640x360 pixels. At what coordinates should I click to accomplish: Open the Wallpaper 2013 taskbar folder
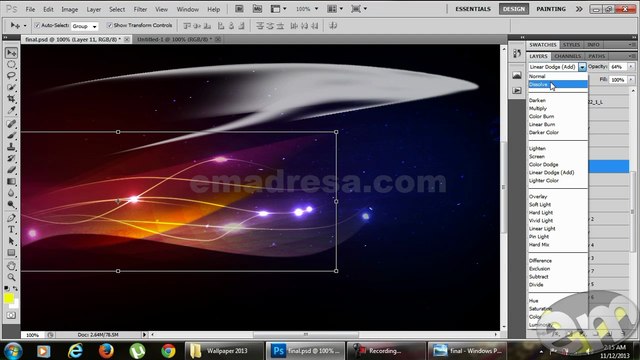pyautogui.click(x=225, y=351)
